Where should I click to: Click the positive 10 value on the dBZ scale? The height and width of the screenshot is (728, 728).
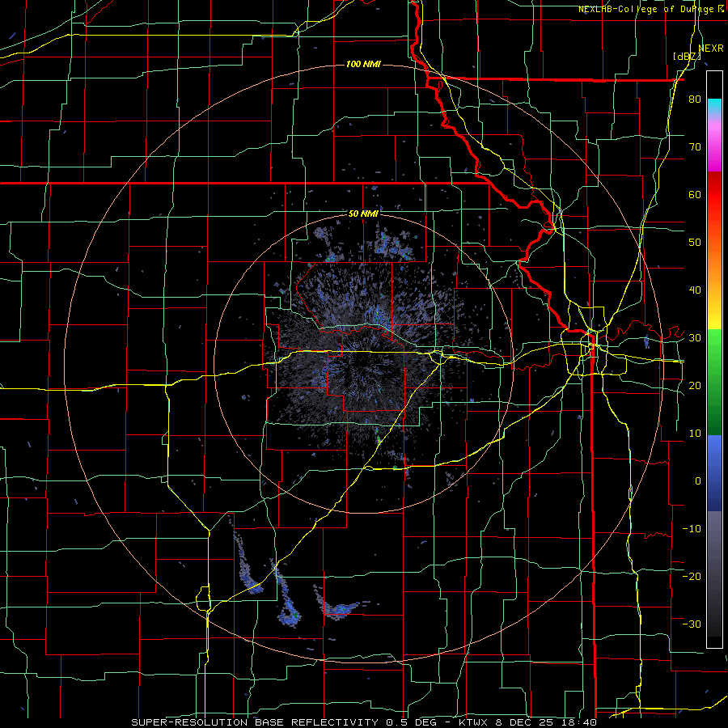coord(695,434)
